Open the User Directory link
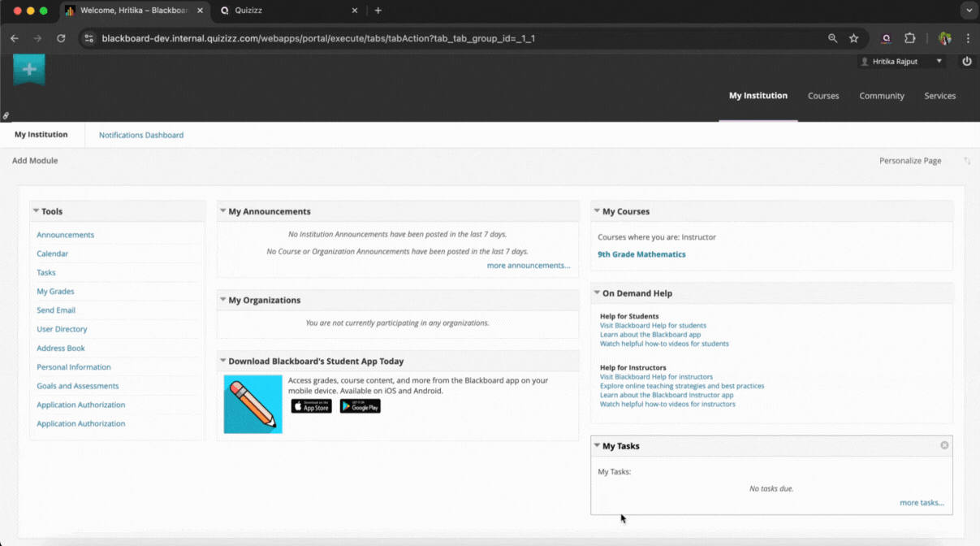Image resolution: width=980 pixels, height=546 pixels. (62, 329)
